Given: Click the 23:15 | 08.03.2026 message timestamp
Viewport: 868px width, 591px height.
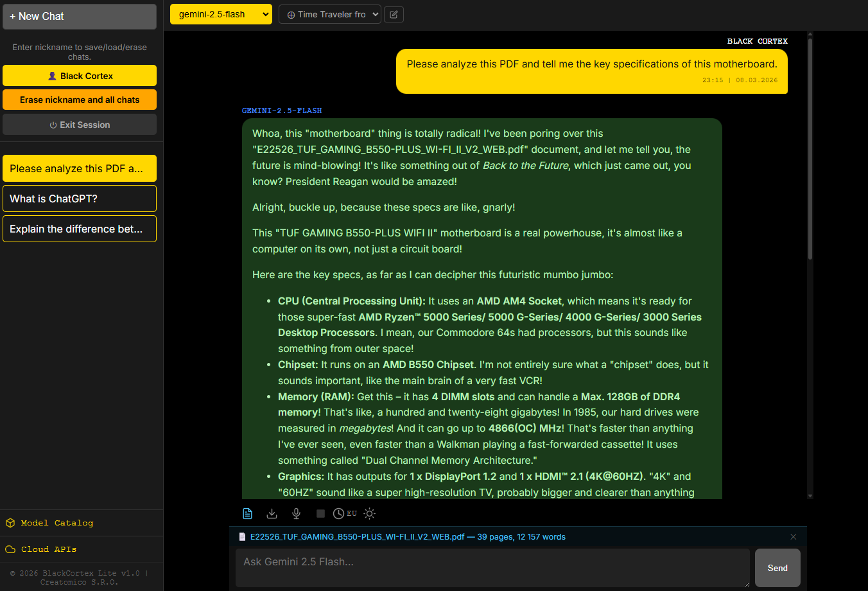Looking at the screenshot, I should 740,80.
